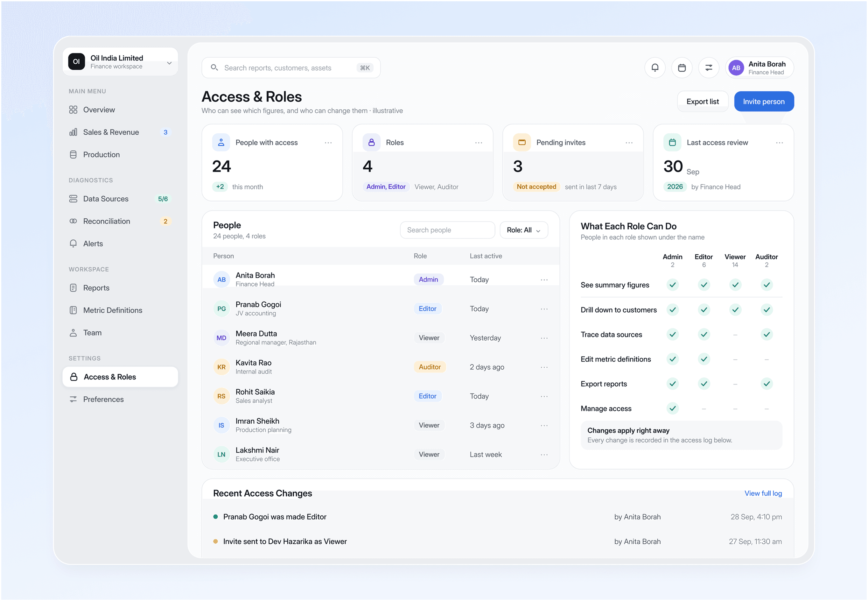Open options menu on Roles card
Image resolution: width=868 pixels, height=601 pixels.
[x=479, y=143]
